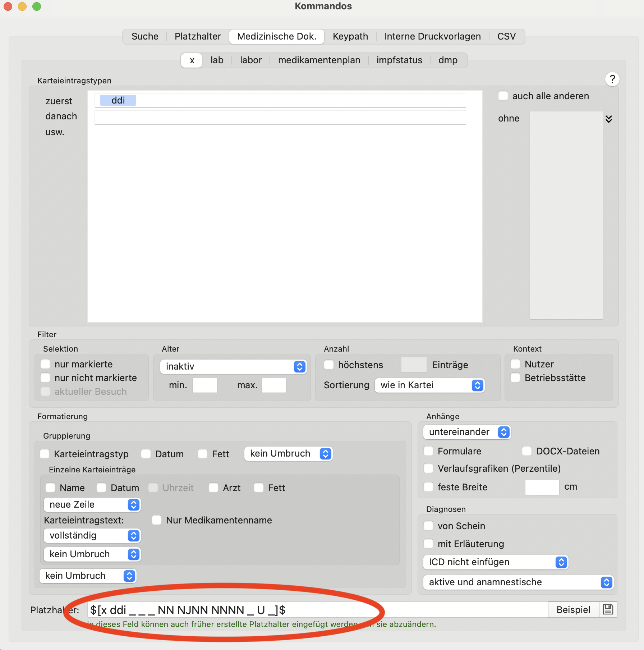
Task: Toggle the 'Nur Medikamentenname' checkbox
Action: (x=157, y=520)
